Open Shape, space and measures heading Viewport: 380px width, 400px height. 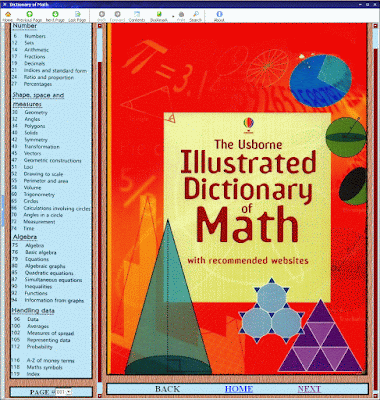coord(38,100)
